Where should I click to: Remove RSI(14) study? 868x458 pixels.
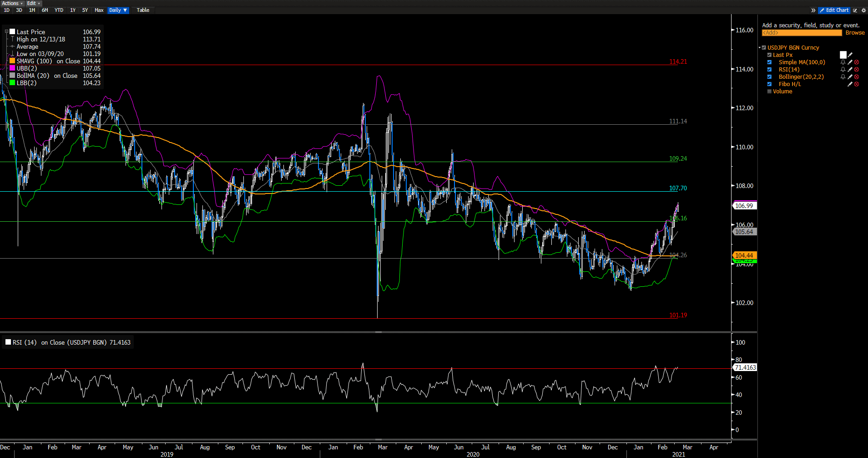click(x=856, y=69)
